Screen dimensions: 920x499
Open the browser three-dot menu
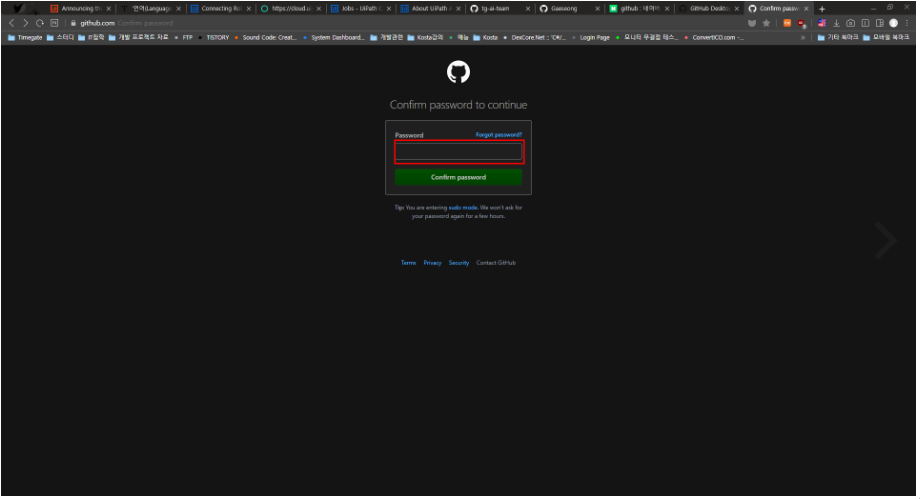tap(909, 23)
